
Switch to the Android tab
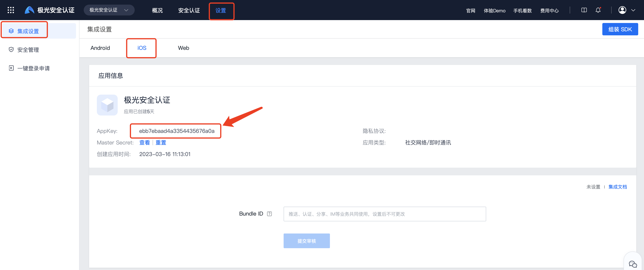point(100,48)
